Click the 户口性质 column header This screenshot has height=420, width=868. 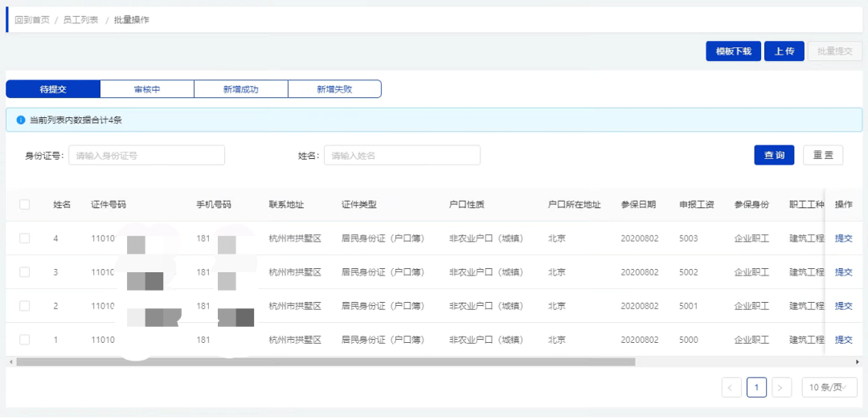coord(467,205)
